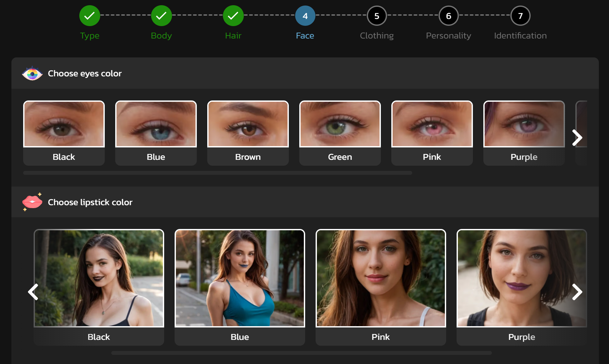Click the Blue eye color label

pos(156,157)
